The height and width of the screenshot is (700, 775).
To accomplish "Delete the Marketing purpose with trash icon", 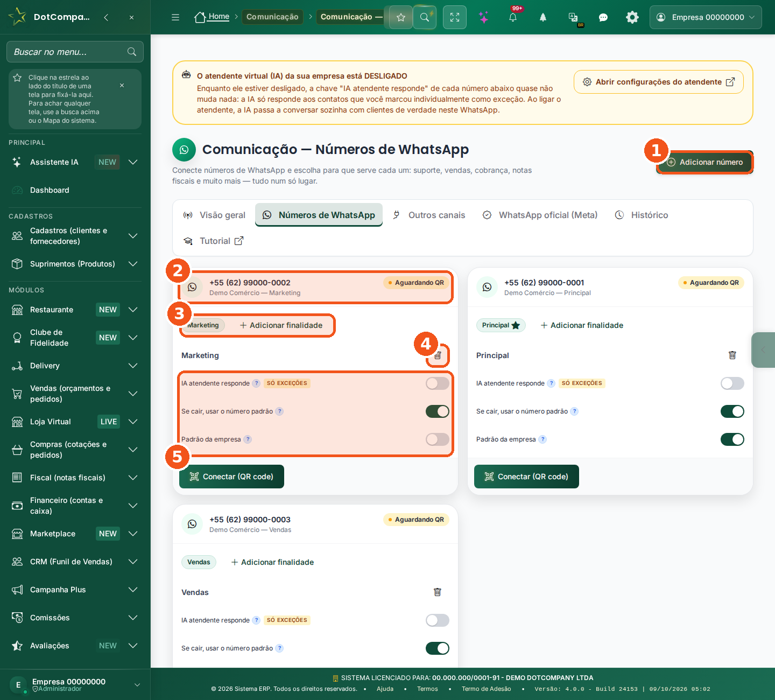I will (x=438, y=355).
